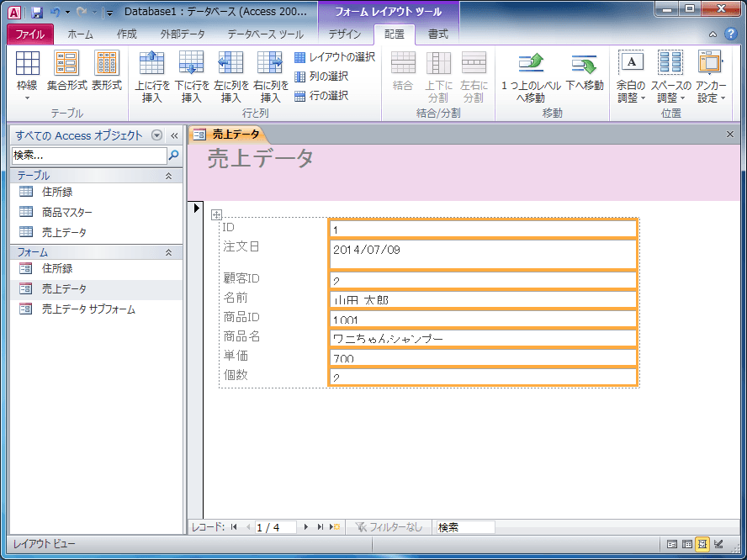Click the current record number box
Viewport: 747px width, 560px height.
coord(275,527)
